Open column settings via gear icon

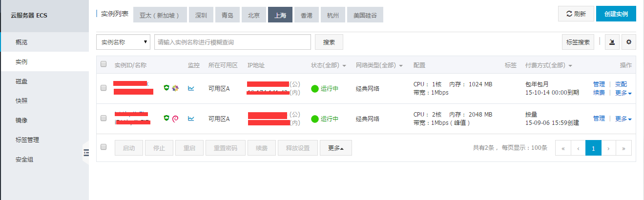click(628, 42)
